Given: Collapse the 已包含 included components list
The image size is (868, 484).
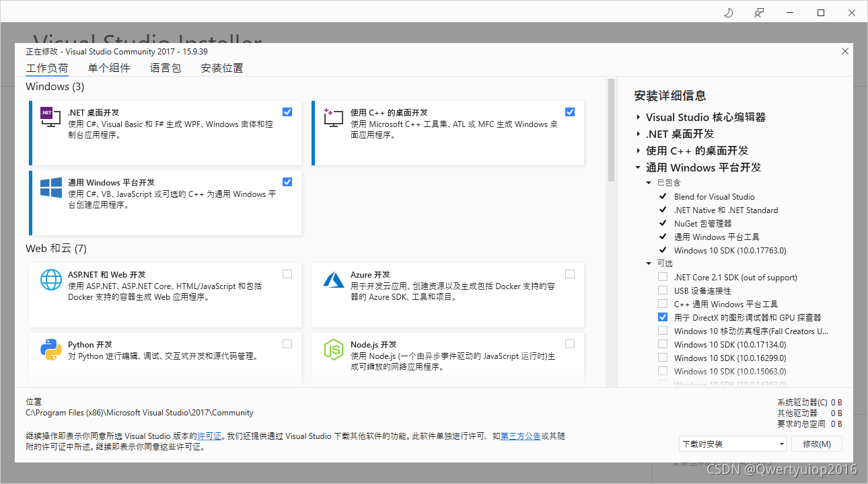Looking at the screenshot, I should [649, 183].
